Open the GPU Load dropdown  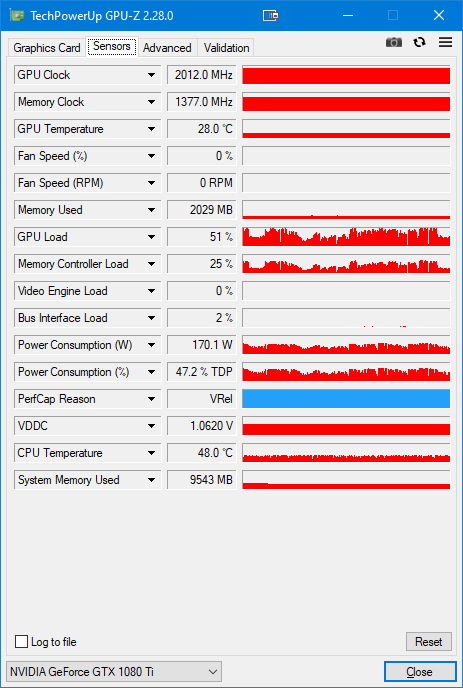point(151,237)
